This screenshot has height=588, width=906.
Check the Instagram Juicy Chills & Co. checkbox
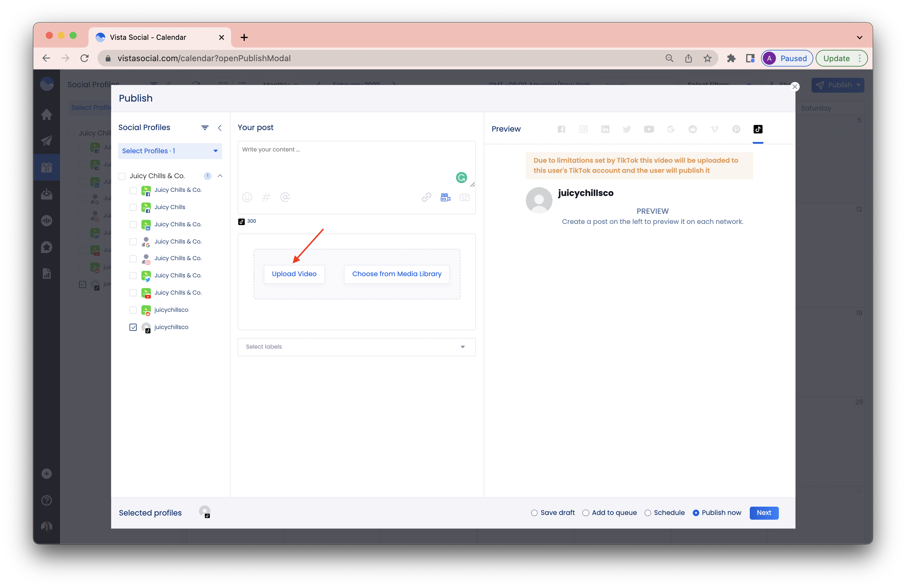[x=133, y=258]
